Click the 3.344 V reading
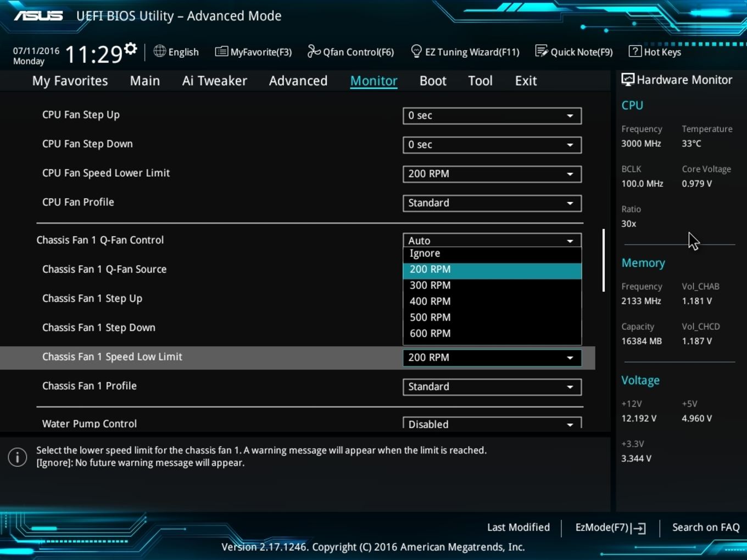This screenshot has width=747, height=560. pos(637,458)
